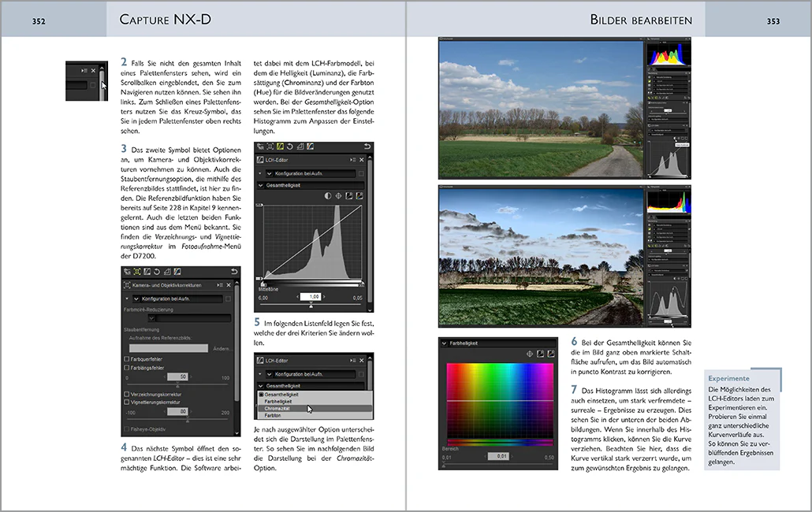Click the undo arrow above the histogram LCH-Editor
This screenshot has width=812, height=512.
point(367,147)
